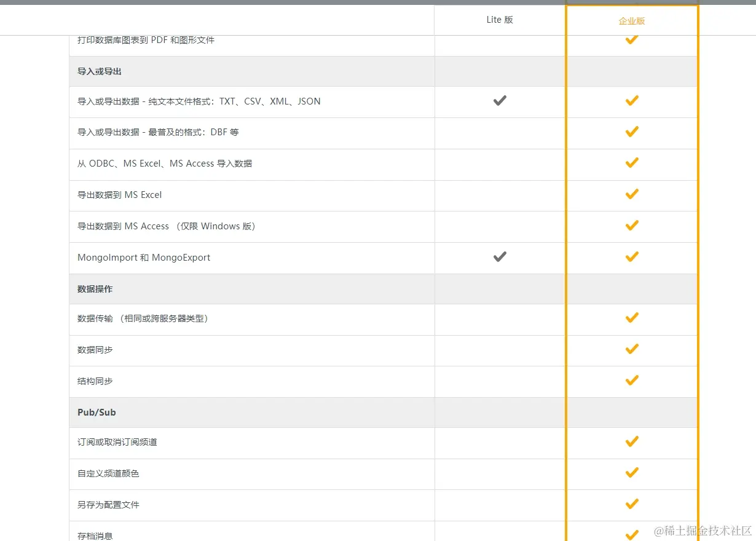Image resolution: width=756 pixels, height=541 pixels.
Task: Click 企业版 checkmark for 另存为配置文件 row
Action: 632,504
